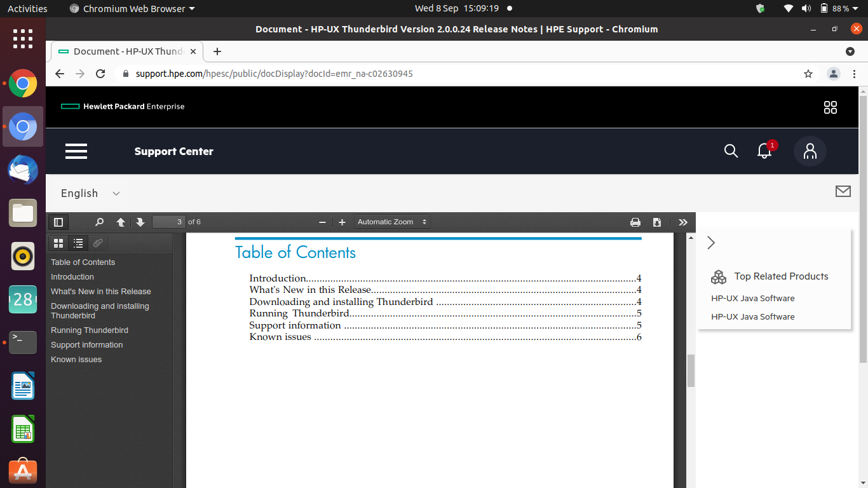Open a new browser tab

(217, 51)
